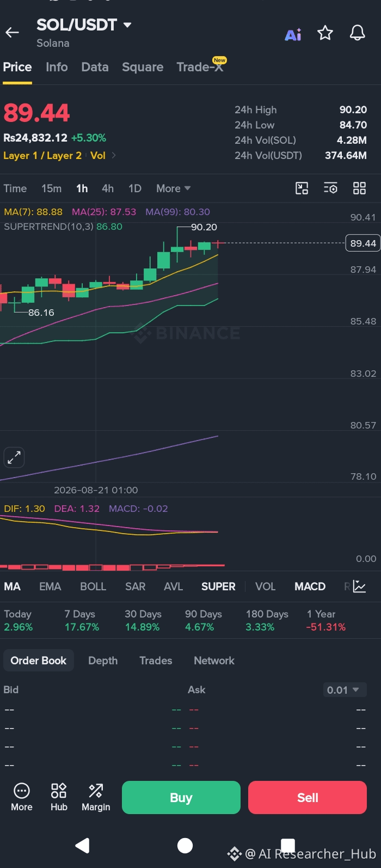This screenshot has height=868, width=381.
Task: Select the 1h timeframe
Action: point(82,188)
